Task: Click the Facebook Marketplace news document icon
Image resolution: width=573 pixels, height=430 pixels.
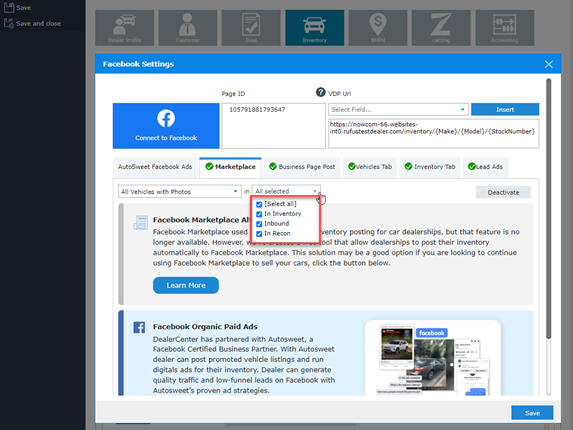Action: 141,222
